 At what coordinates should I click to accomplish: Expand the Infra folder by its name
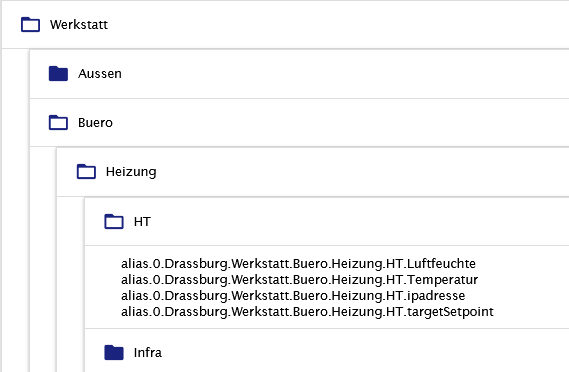(x=148, y=352)
